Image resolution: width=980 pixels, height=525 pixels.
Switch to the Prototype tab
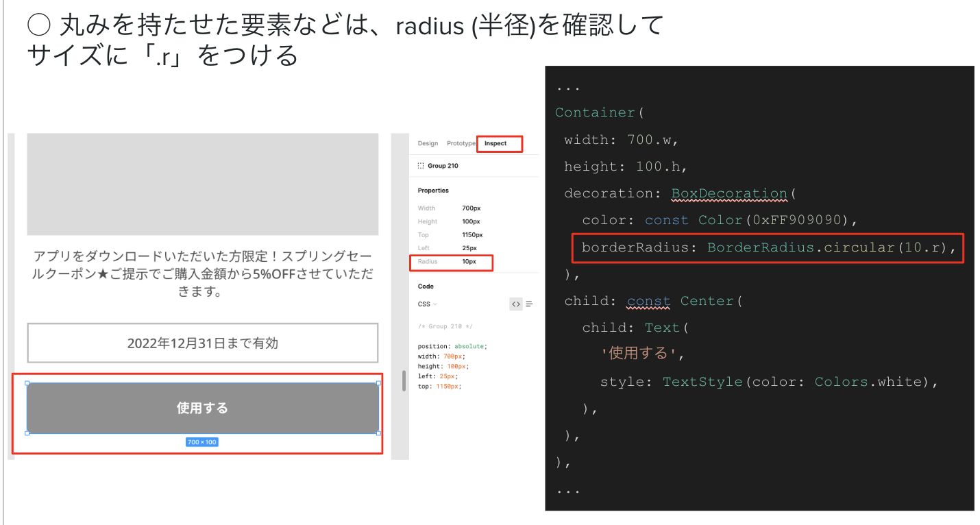pyautogui.click(x=461, y=143)
